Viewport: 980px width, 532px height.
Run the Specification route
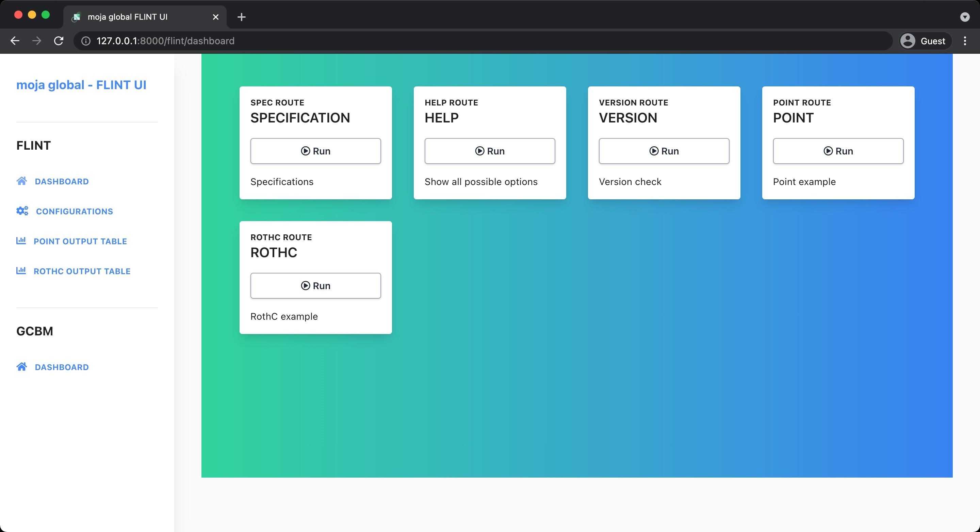(x=315, y=151)
